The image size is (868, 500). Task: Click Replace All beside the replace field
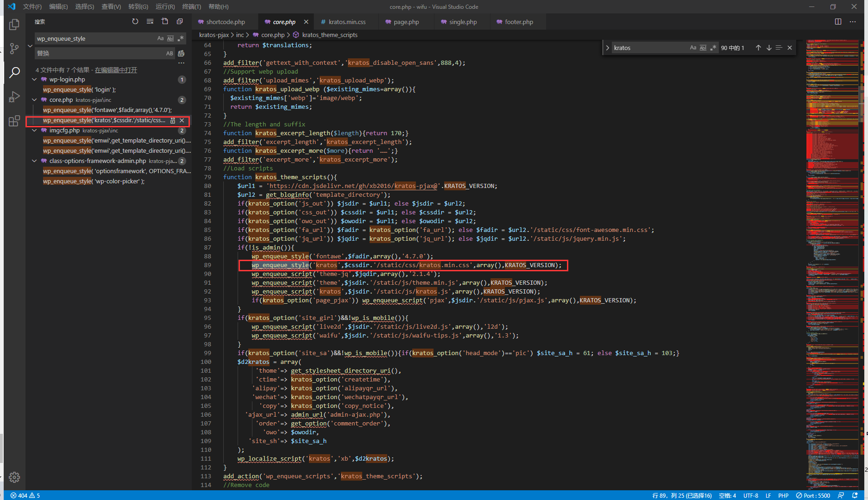[x=181, y=53]
